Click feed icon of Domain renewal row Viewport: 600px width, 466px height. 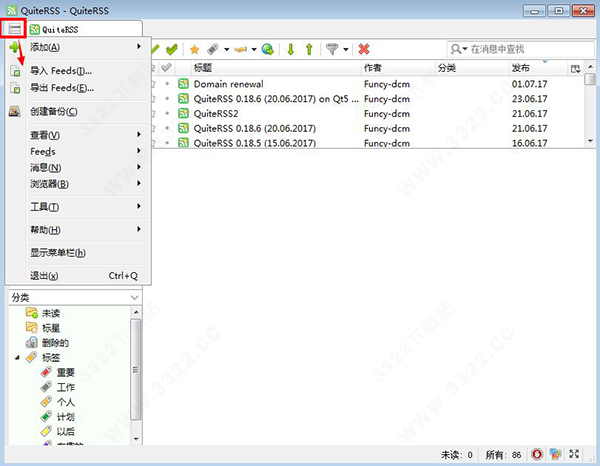[x=184, y=83]
